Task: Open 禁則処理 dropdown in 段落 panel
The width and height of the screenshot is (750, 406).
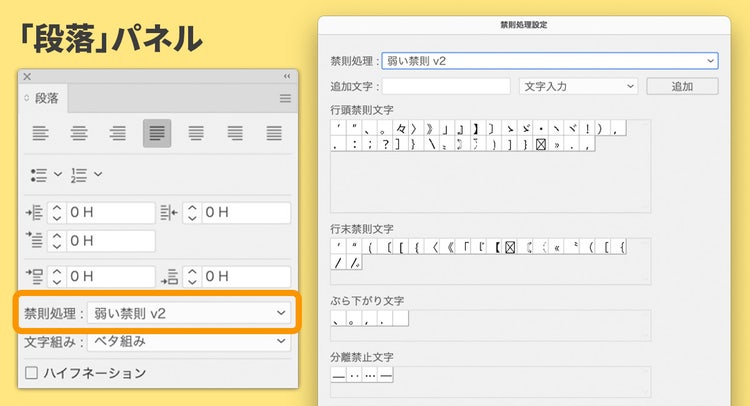Action: point(189,313)
